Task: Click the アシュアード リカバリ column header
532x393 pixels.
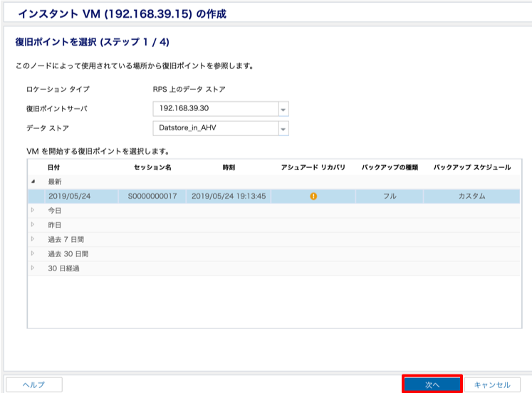Action: (x=313, y=167)
